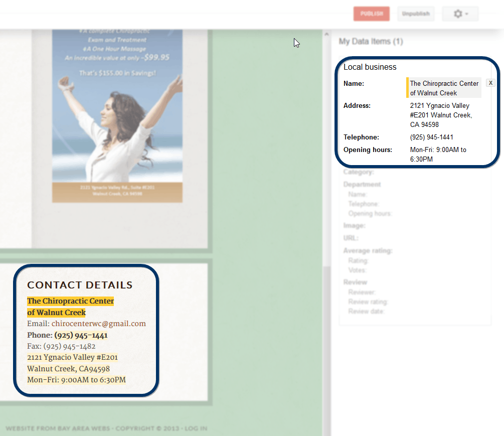Click the Mon-Fri: 9:00AM to 6:30PM hours text
The image size is (504, 436).
(77, 380)
